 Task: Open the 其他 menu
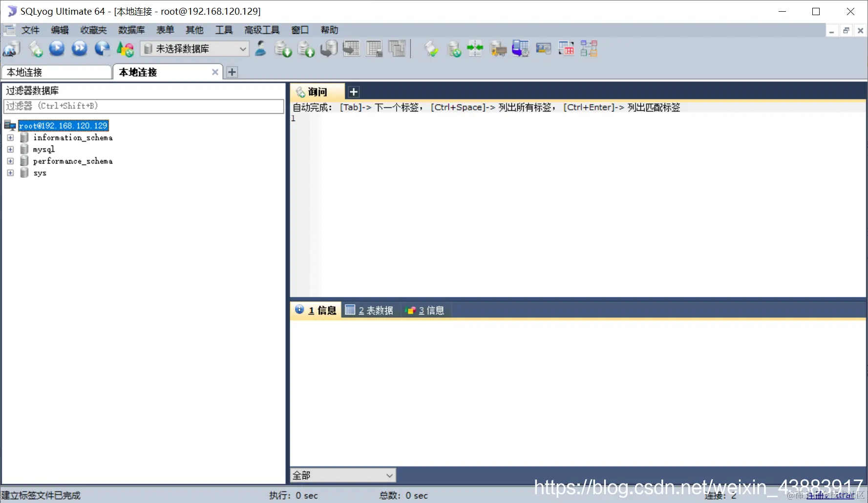(x=194, y=30)
